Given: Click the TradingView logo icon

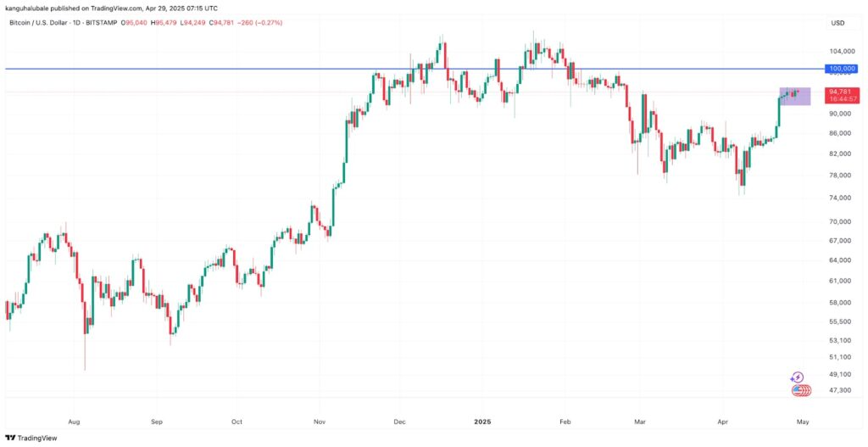Looking at the screenshot, I should pyautogui.click(x=10, y=438).
